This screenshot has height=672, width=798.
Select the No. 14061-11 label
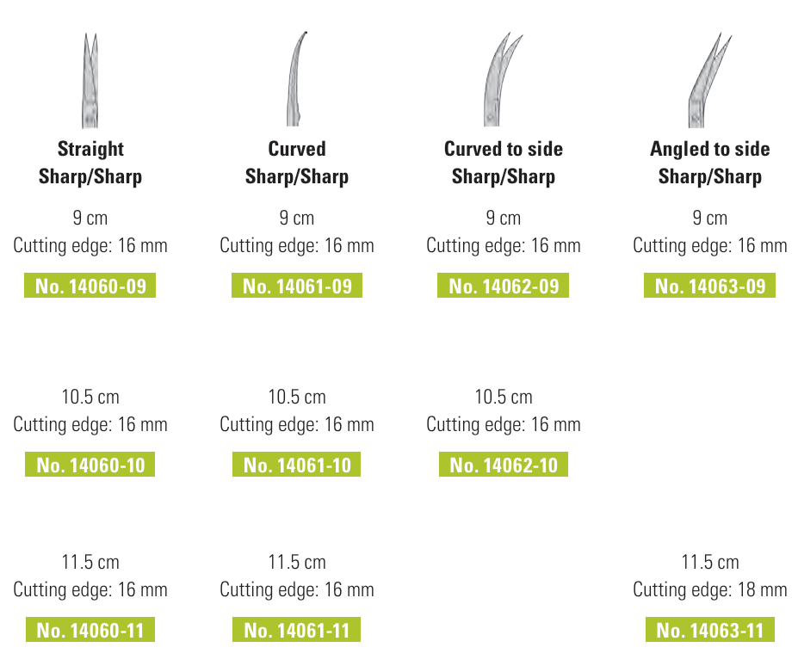tap(297, 631)
